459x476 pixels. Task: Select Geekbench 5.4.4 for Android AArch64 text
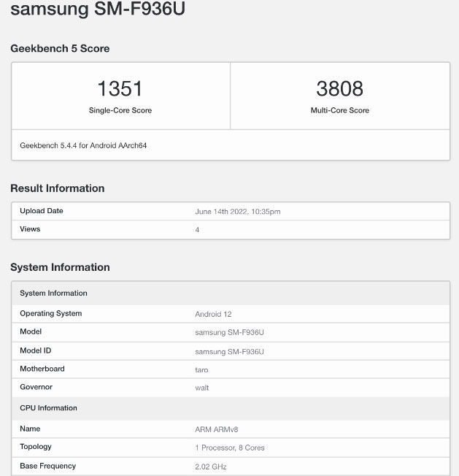coord(83,145)
